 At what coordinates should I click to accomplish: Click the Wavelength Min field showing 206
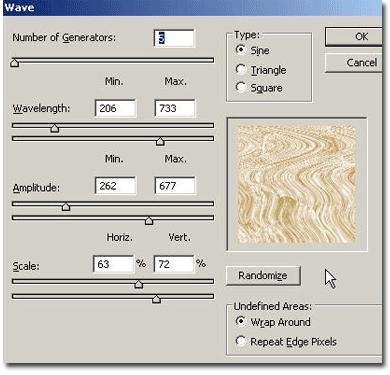115,108
